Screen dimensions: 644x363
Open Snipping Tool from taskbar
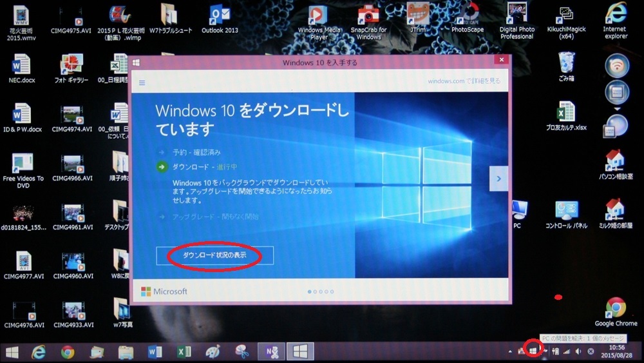[x=242, y=352]
